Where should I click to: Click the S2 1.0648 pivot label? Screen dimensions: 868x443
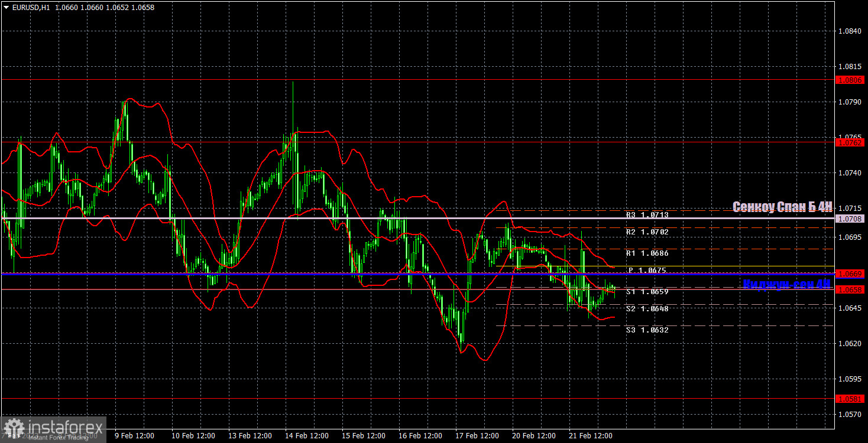tap(647, 309)
